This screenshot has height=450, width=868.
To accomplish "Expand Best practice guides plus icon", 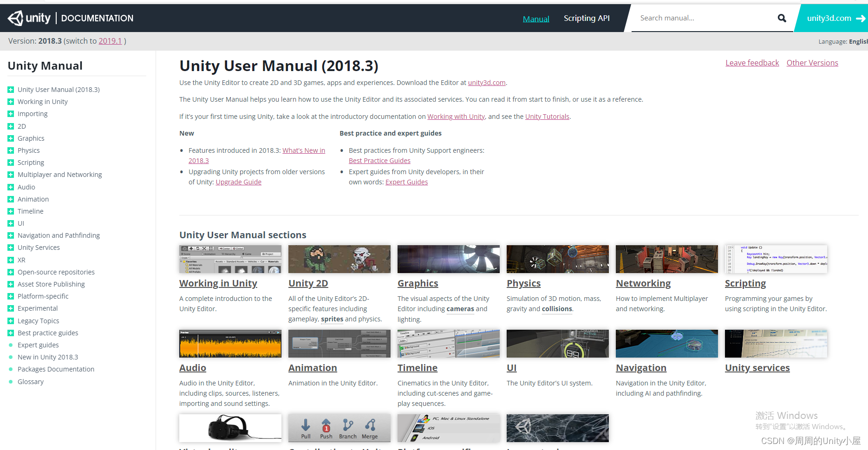I will click(11, 333).
